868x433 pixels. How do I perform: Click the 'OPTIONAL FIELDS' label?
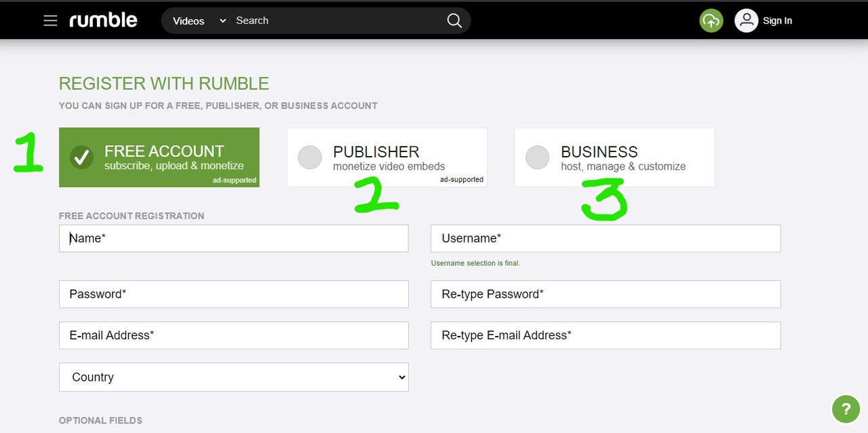click(x=100, y=420)
